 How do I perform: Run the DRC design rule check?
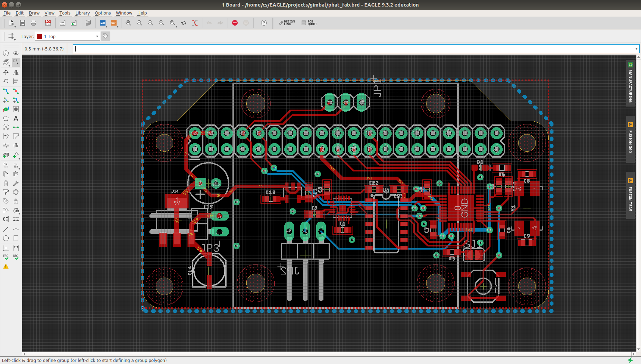point(16,257)
